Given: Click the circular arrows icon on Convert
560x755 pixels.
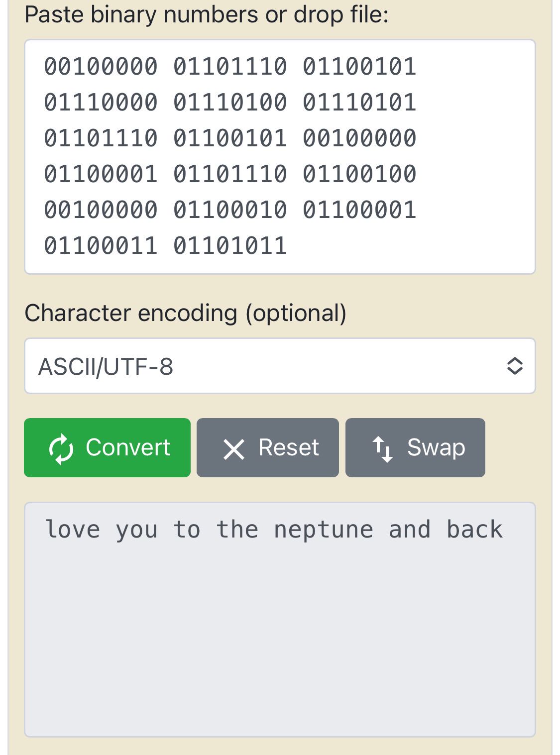Looking at the screenshot, I should coord(61,448).
